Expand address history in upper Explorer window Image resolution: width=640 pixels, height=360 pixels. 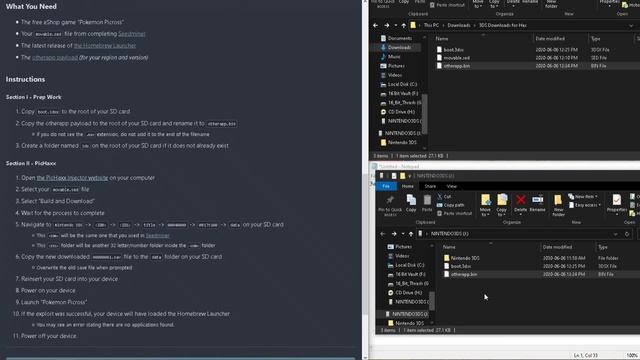point(631,25)
